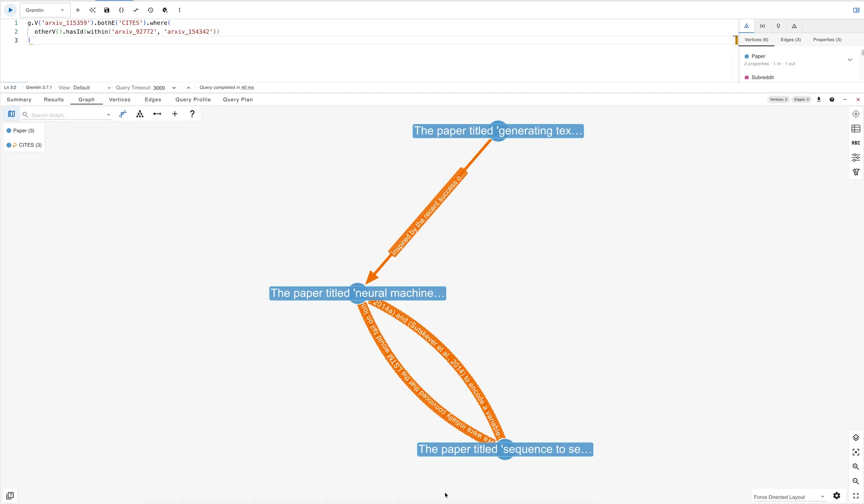This screenshot has width=864, height=504.
Task: Open the variables (x) panel tab
Action: pos(762,26)
